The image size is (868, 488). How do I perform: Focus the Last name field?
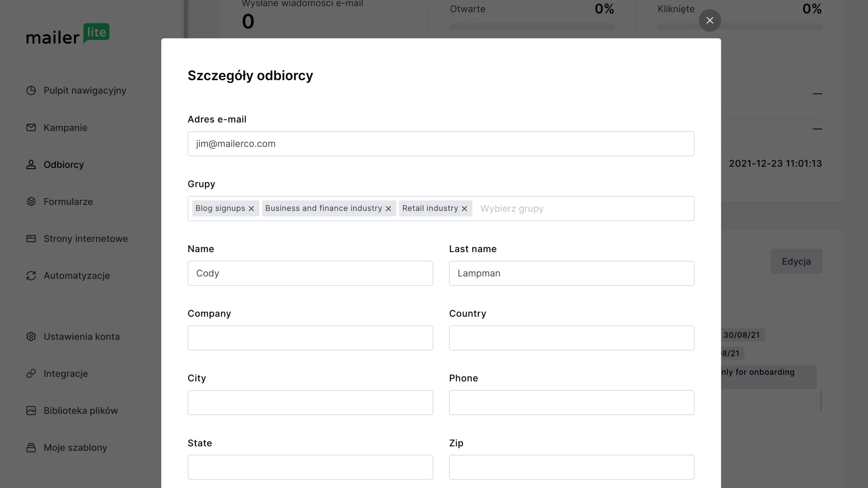(571, 273)
